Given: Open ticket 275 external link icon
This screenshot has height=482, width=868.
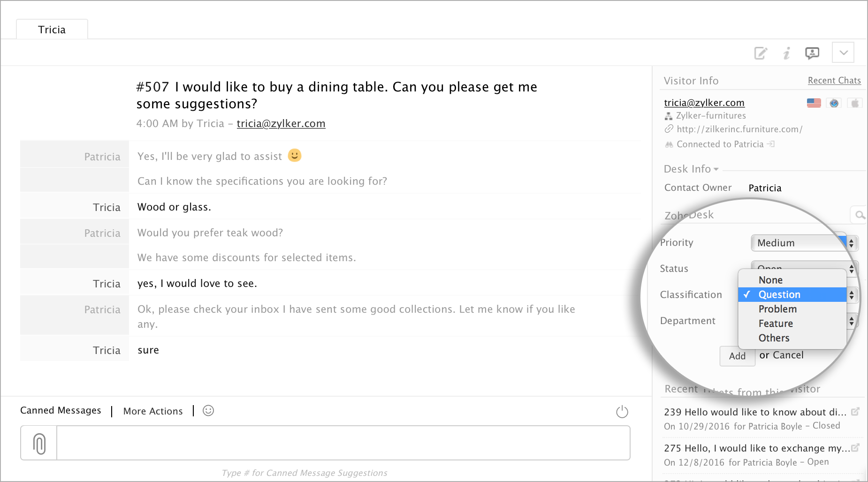Looking at the screenshot, I should point(855,448).
